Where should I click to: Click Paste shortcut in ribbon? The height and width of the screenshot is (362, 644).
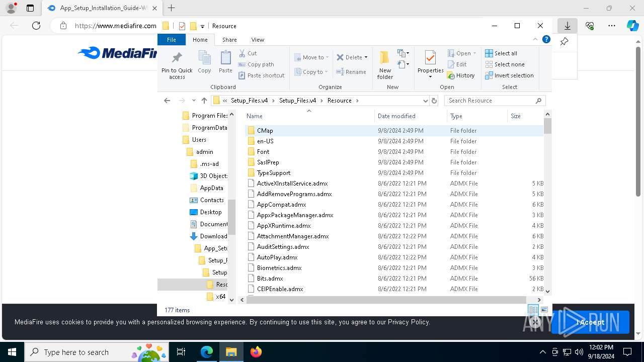click(261, 75)
